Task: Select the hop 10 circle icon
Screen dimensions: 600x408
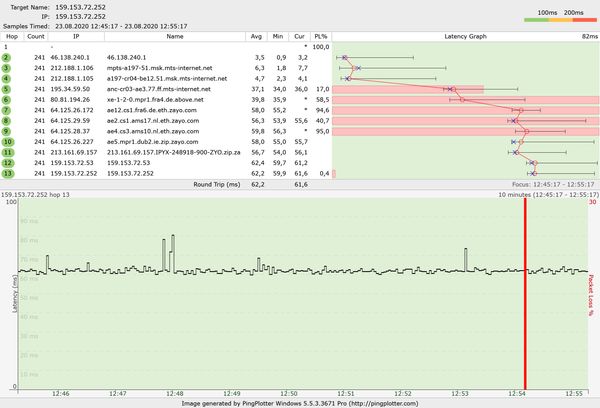Action: point(6,142)
